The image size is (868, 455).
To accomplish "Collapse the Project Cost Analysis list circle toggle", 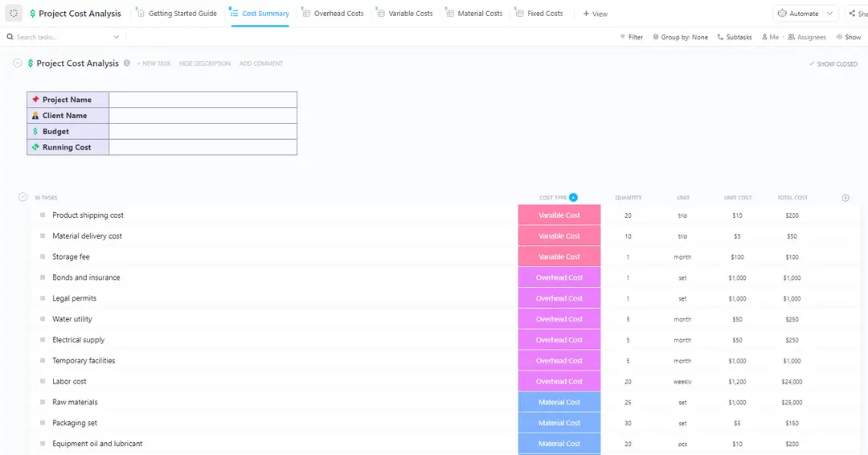I will pyautogui.click(x=17, y=63).
